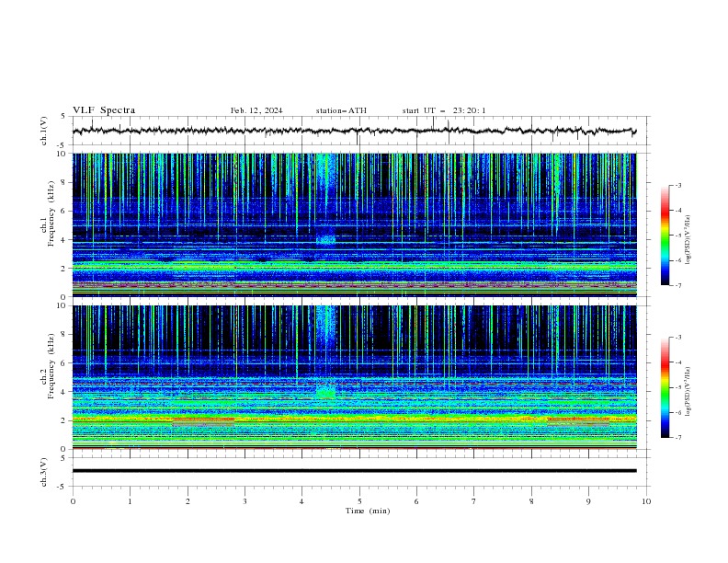
Task: Select the date text "Feb. 12, 2024"
Action: [256, 110]
